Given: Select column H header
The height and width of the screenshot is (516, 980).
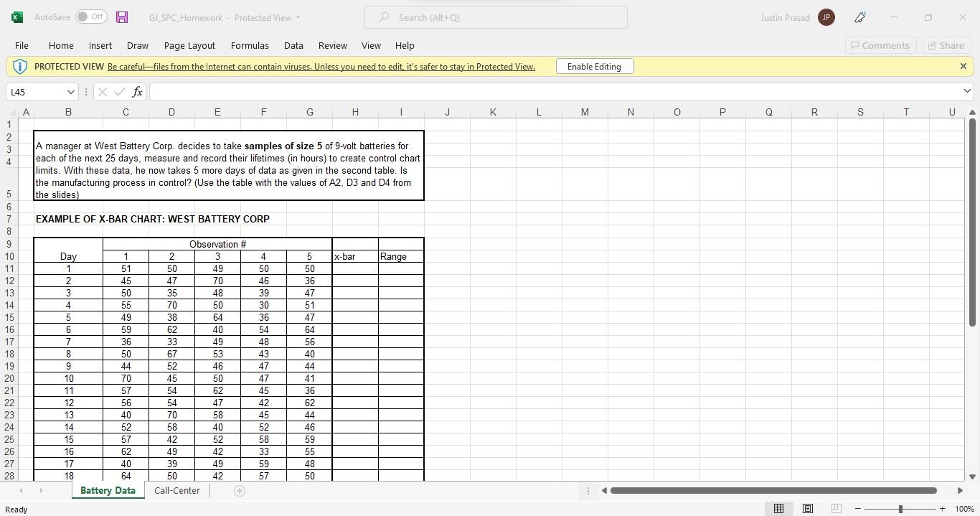Looking at the screenshot, I should [x=355, y=112].
